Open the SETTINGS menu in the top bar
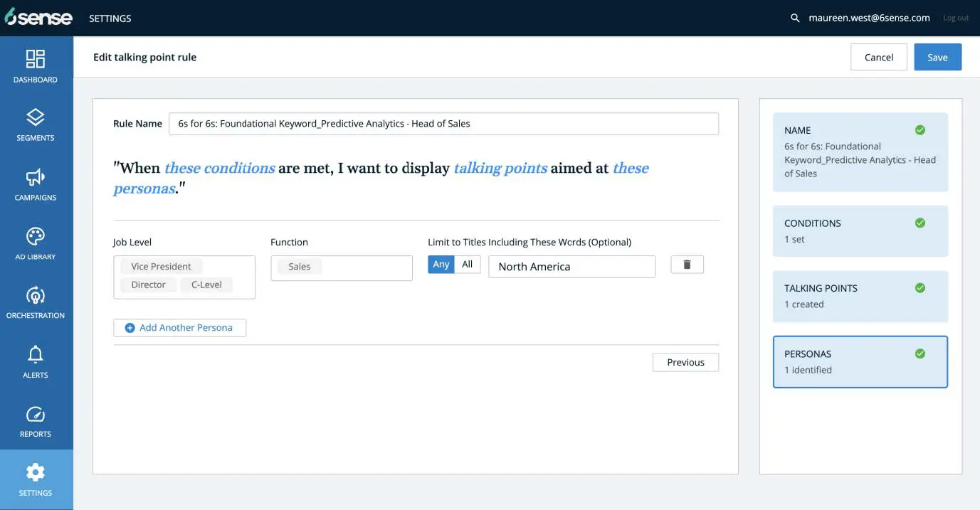 coord(110,18)
